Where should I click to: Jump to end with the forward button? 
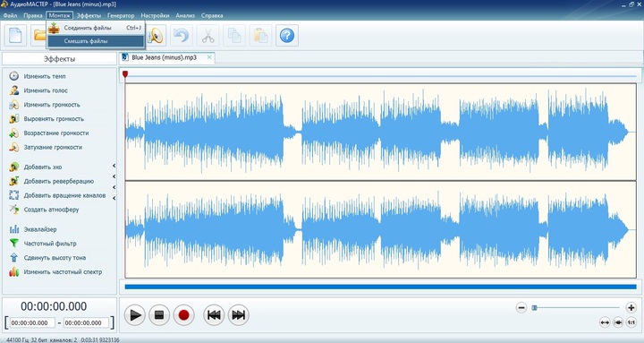click(x=239, y=315)
